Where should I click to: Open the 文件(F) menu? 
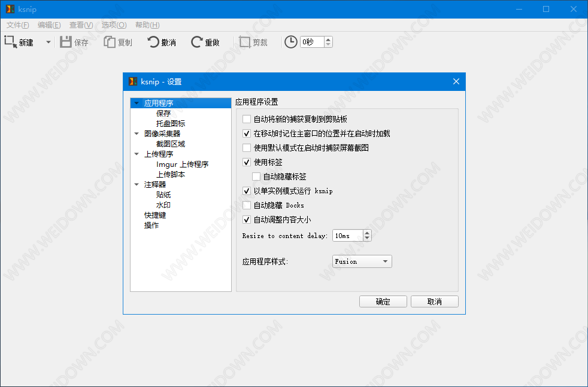point(17,25)
